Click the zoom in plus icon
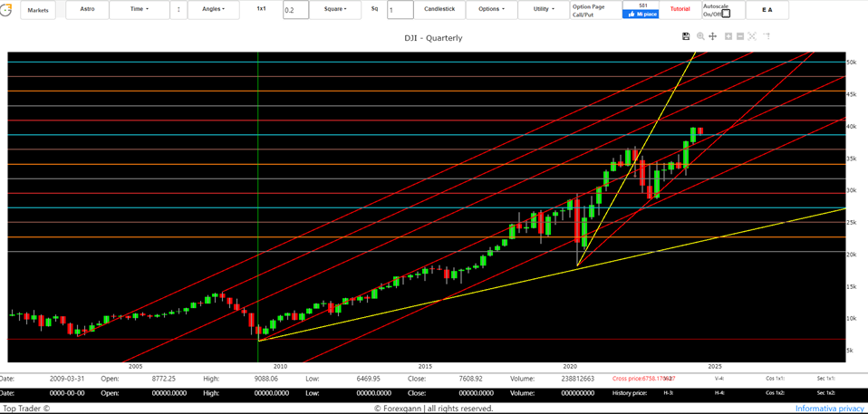Screen dimensions: 868x414 tap(728, 36)
